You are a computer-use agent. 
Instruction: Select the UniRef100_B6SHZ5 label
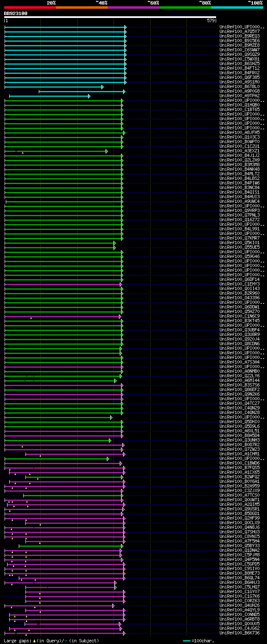(239, 63)
